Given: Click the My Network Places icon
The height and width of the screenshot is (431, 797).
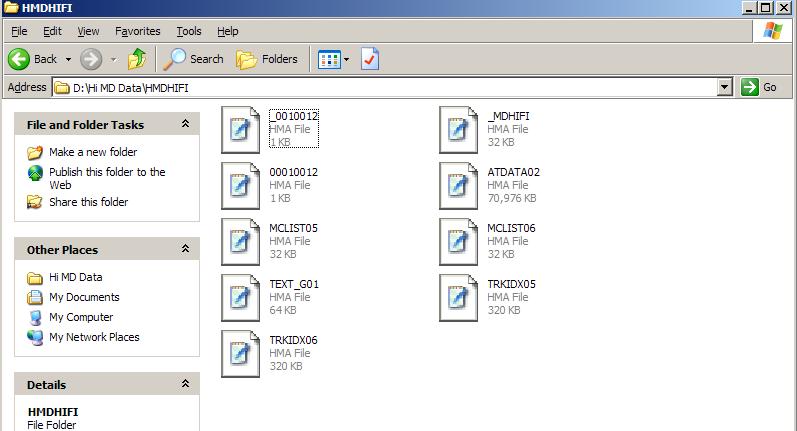Looking at the screenshot, I should (35, 337).
